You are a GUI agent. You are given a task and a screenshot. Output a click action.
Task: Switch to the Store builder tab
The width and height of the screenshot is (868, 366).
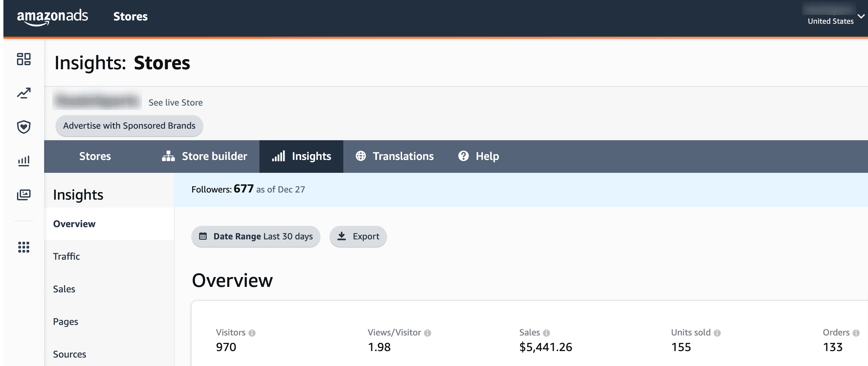pyautogui.click(x=204, y=156)
